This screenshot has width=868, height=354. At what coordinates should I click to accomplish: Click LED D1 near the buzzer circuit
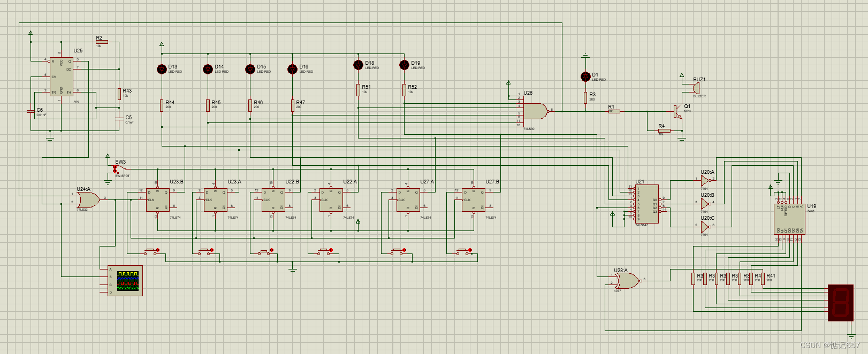(x=585, y=76)
